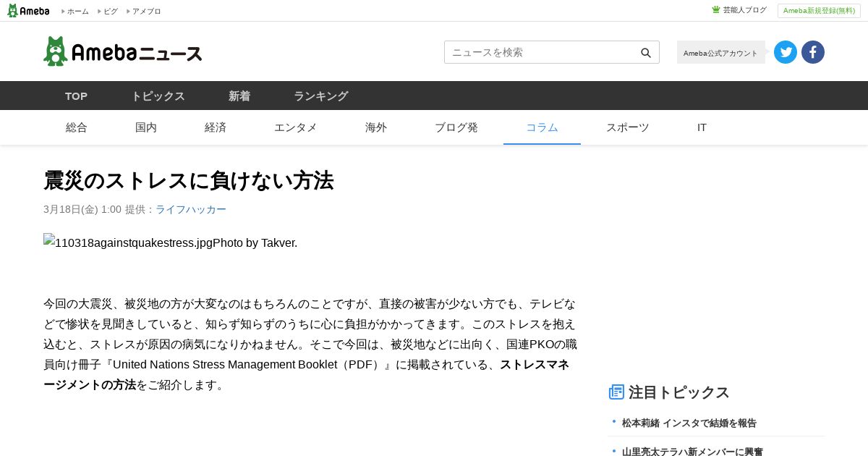Click the Photo by Takver. caption
This screenshot has height=456, width=868.
click(255, 242)
